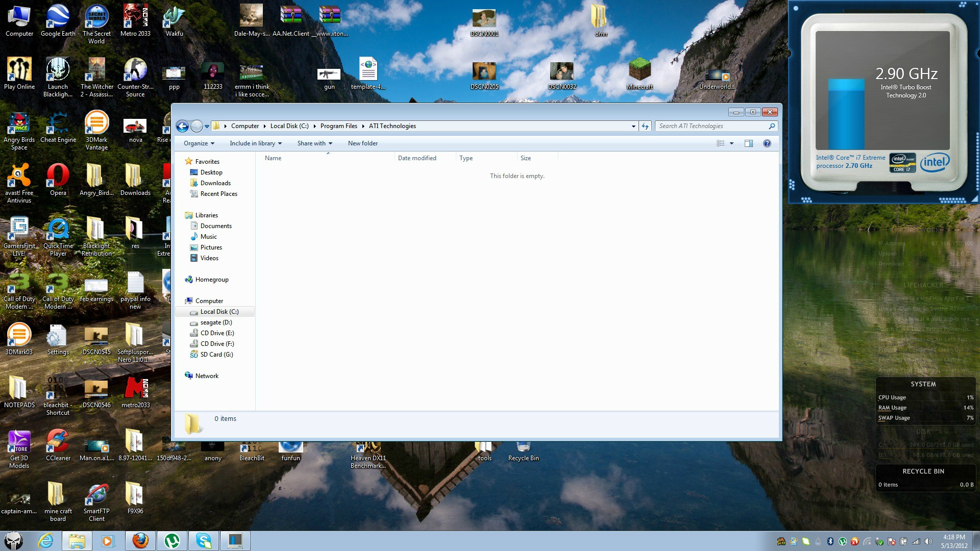Select the 3DMark Vantage desktop icon

coord(96,131)
